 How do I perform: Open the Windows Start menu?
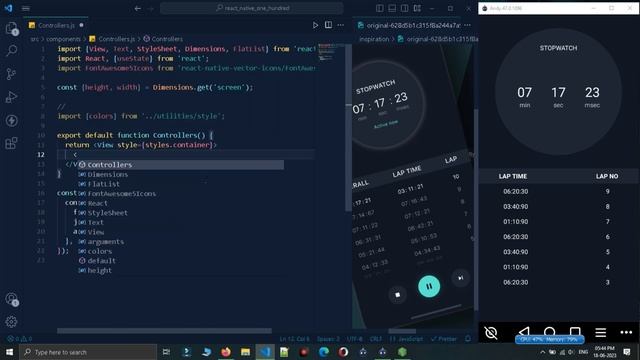9,352
